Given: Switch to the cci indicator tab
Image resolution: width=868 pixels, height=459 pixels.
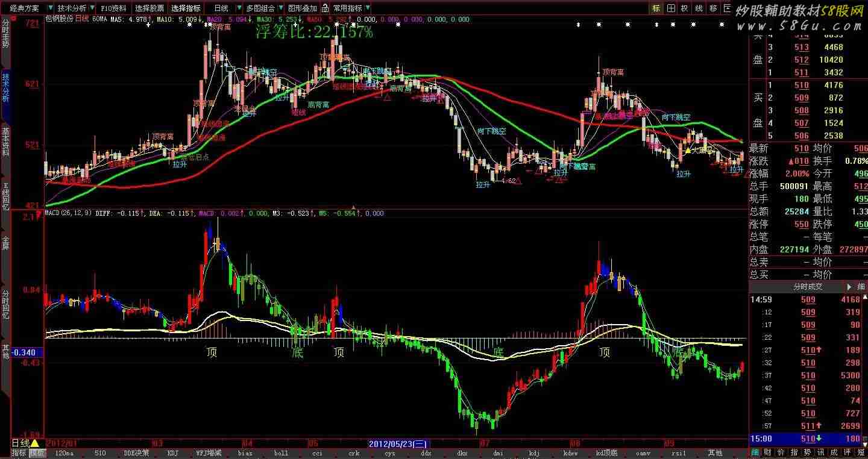Looking at the screenshot, I should pyautogui.click(x=317, y=453).
